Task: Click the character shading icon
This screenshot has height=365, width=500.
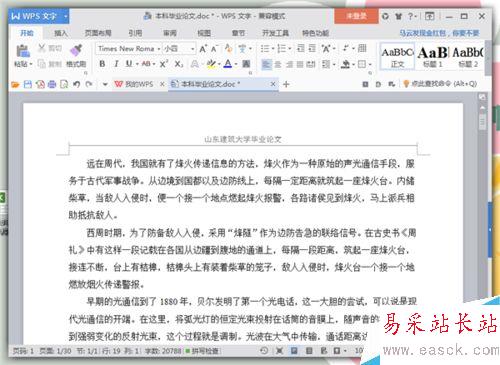Action: pos(246,64)
